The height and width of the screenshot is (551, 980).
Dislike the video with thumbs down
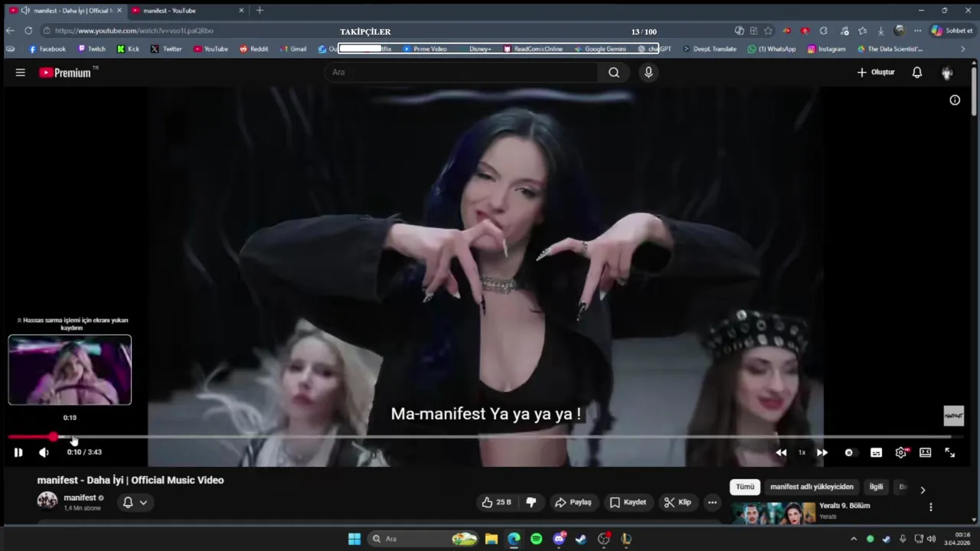tap(531, 503)
